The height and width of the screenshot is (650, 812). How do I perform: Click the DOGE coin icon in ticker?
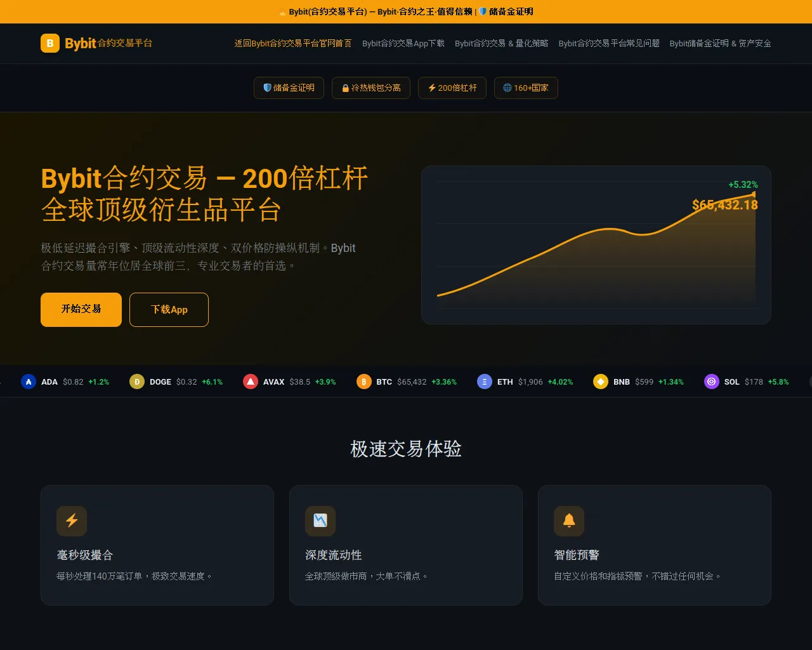(x=137, y=381)
